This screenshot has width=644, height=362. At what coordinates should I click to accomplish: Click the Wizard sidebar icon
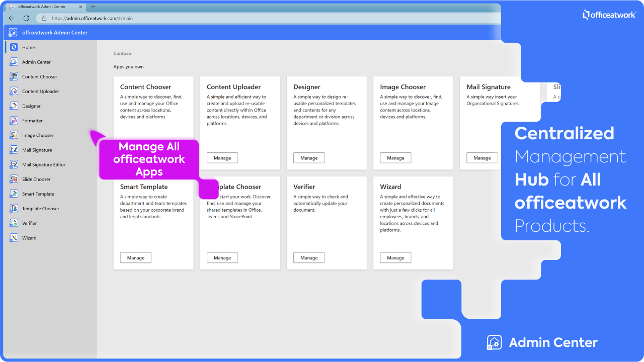[x=14, y=238]
